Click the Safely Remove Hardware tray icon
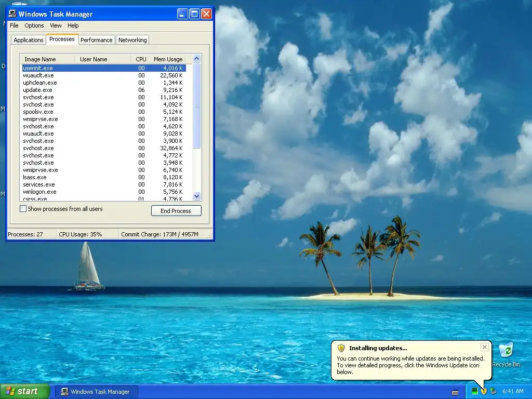Image resolution: width=532 pixels, height=399 pixels. [x=494, y=392]
